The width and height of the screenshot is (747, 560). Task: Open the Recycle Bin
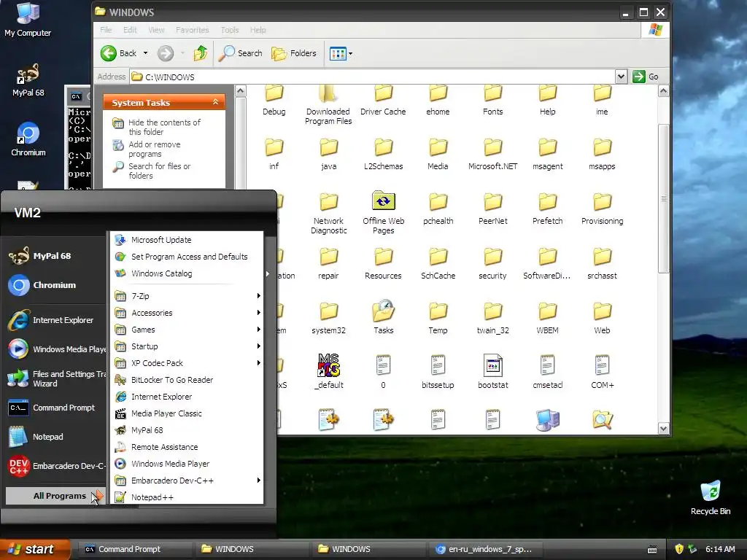tap(711, 498)
